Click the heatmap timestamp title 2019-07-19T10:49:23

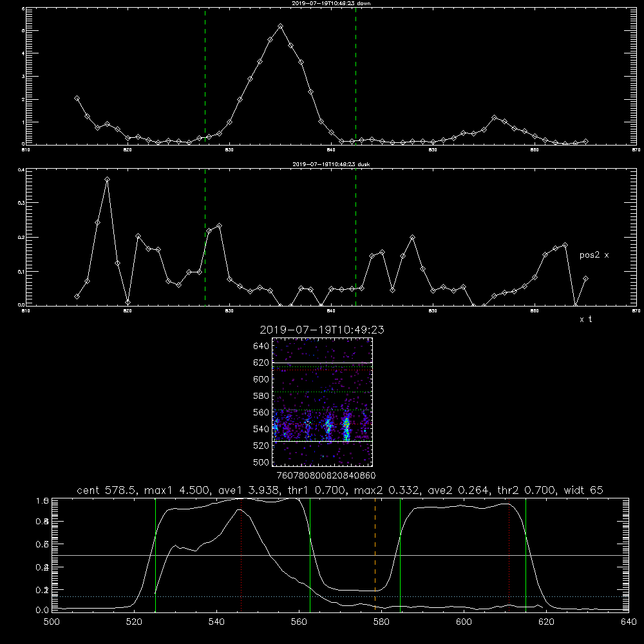click(322, 330)
